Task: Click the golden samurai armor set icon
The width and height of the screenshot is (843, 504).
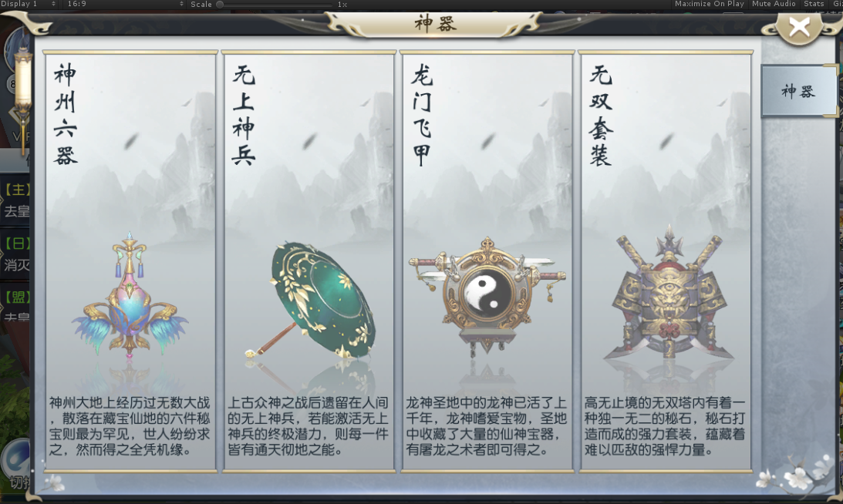Action: [669, 292]
